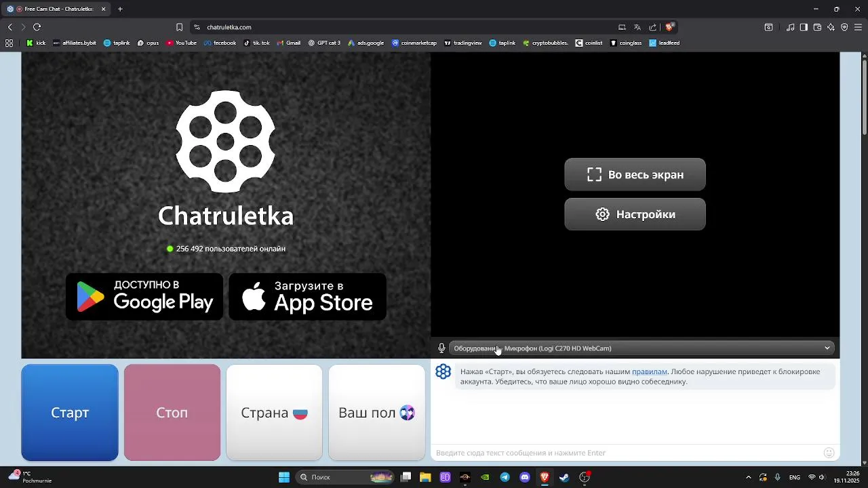Open the ads.google bookmark
Screen dimensions: 868x488
tap(366, 43)
